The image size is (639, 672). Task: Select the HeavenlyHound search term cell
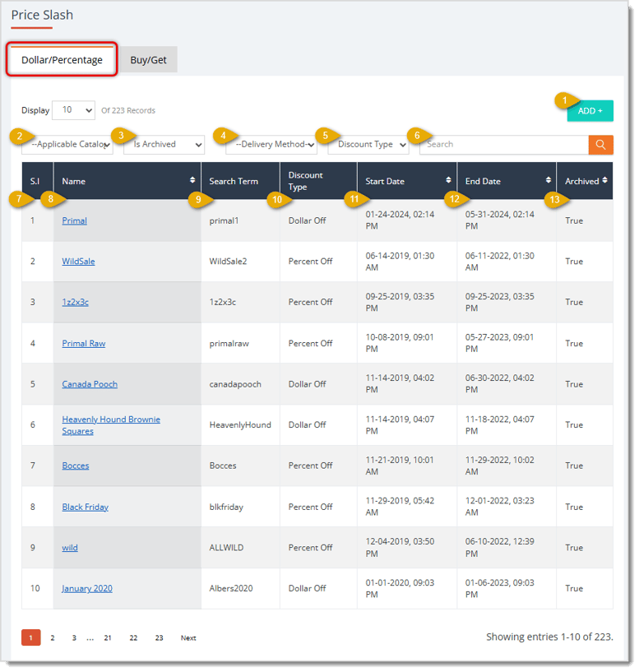point(240,425)
